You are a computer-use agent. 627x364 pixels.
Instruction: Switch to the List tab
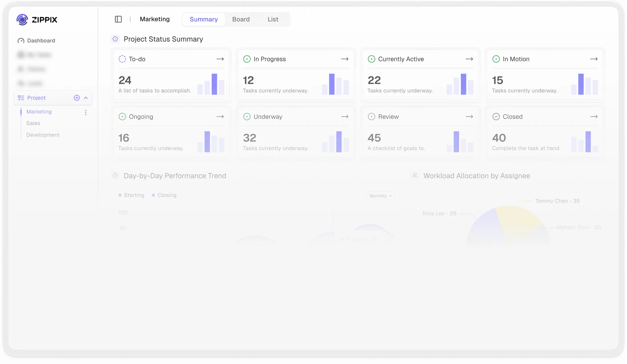(x=273, y=19)
